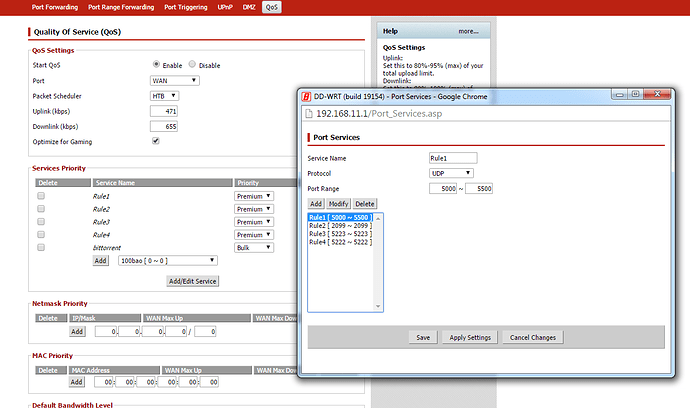Image resolution: width=690 pixels, height=408 pixels.
Task: Click the Add/Edit Service button
Action: click(x=192, y=282)
